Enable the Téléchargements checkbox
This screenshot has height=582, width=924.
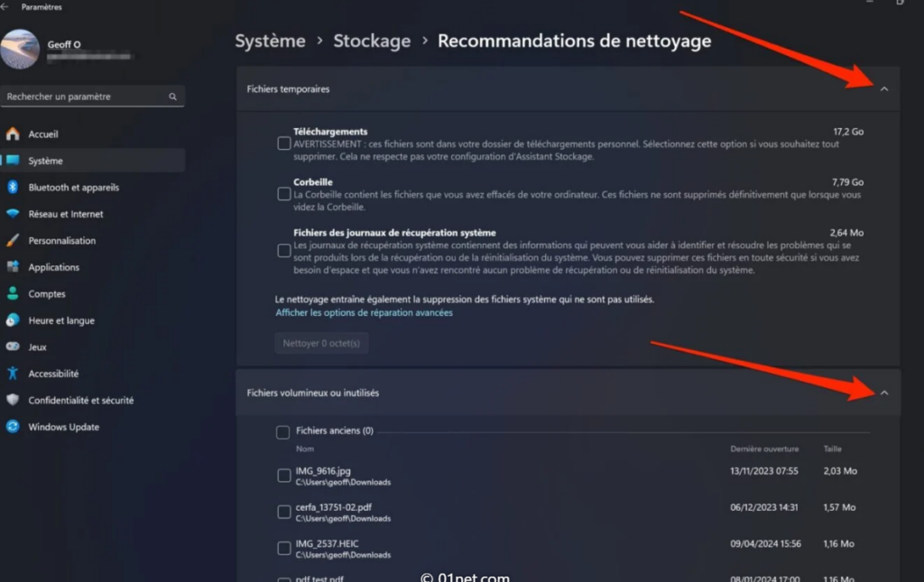284,143
